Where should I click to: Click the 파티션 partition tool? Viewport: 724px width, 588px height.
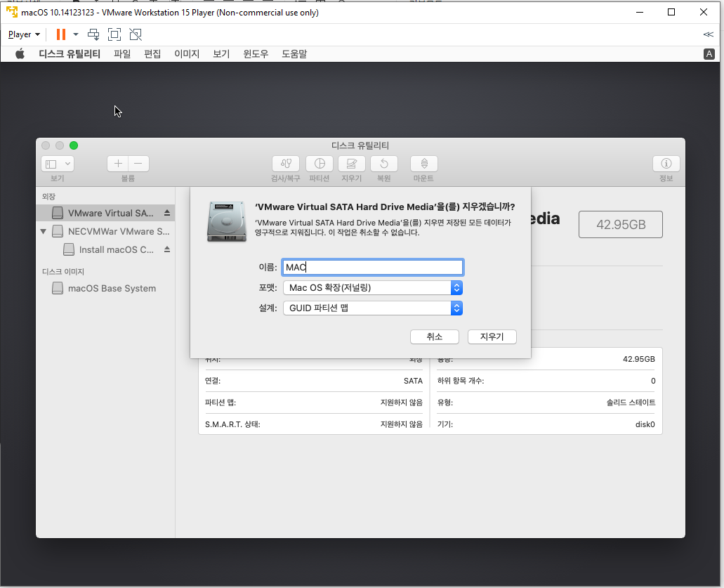[x=320, y=164]
